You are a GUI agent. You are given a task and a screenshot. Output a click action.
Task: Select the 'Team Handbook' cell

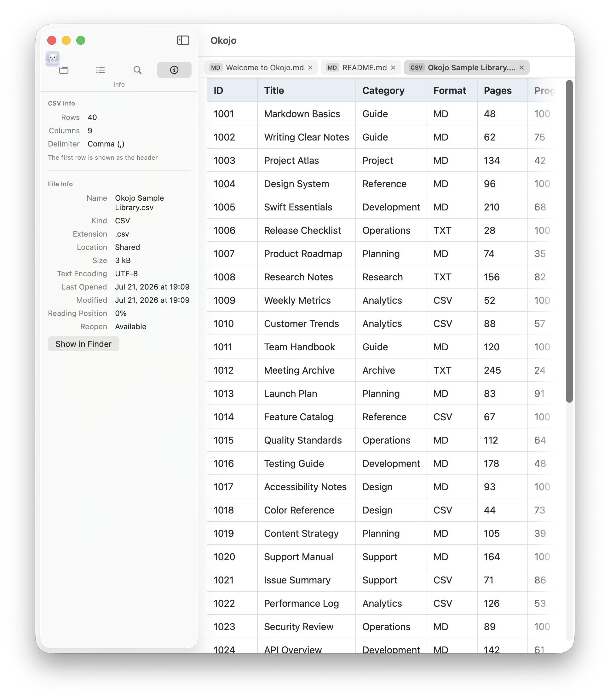click(306, 347)
